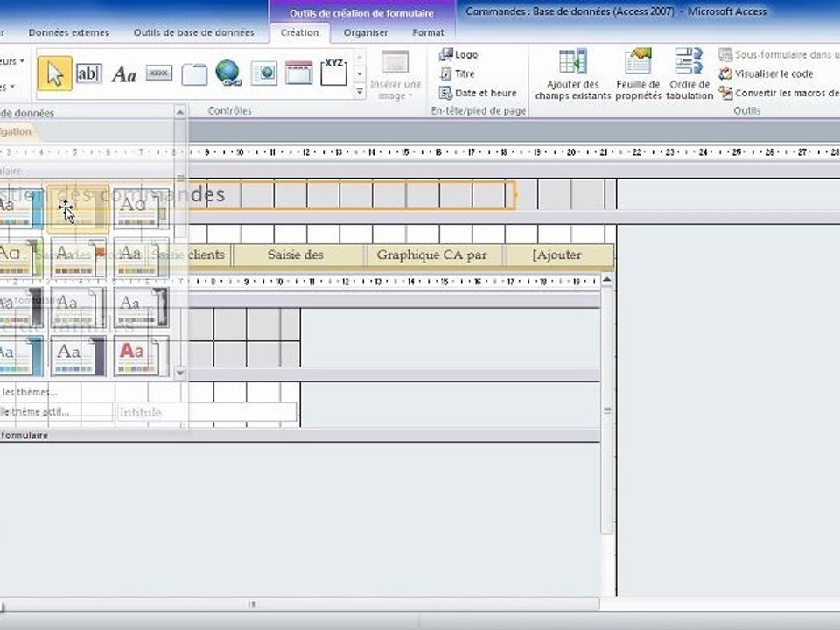Switch to the Organiser tab
Screen dimensions: 840x630
pyautogui.click(x=366, y=32)
